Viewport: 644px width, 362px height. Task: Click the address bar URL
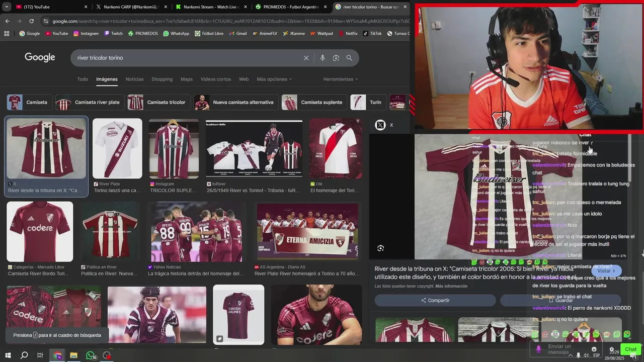pos(230,21)
